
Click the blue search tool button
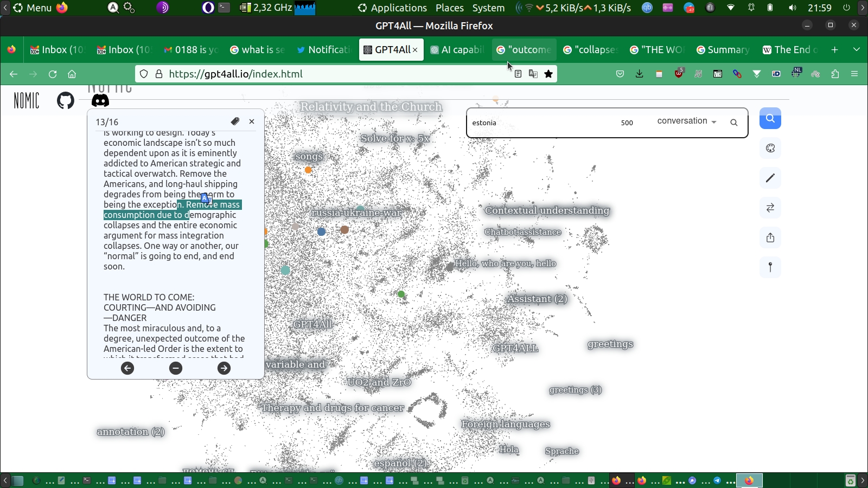pos(770,118)
